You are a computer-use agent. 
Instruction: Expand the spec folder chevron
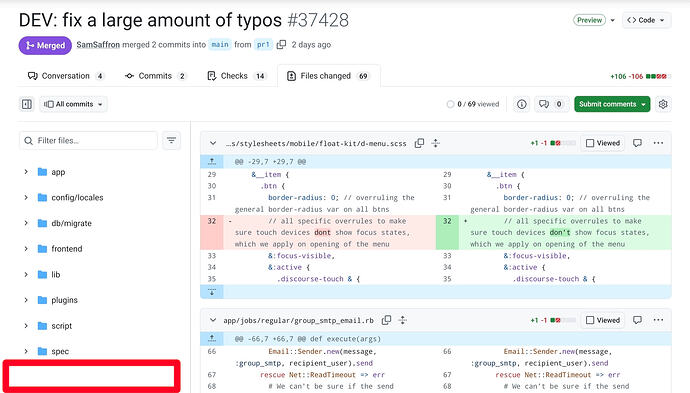26,351
